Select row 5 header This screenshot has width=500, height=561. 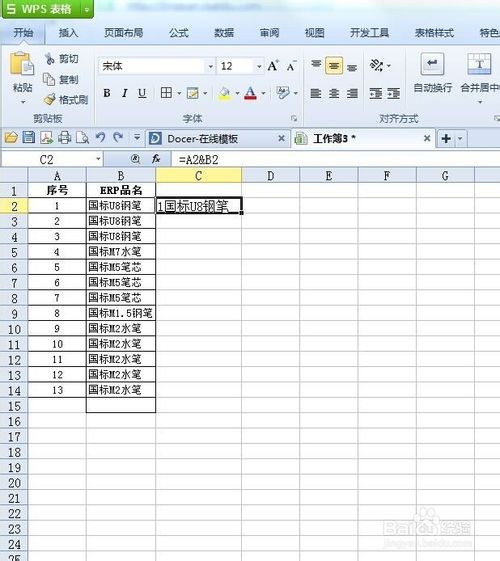[x=14, y=252]
